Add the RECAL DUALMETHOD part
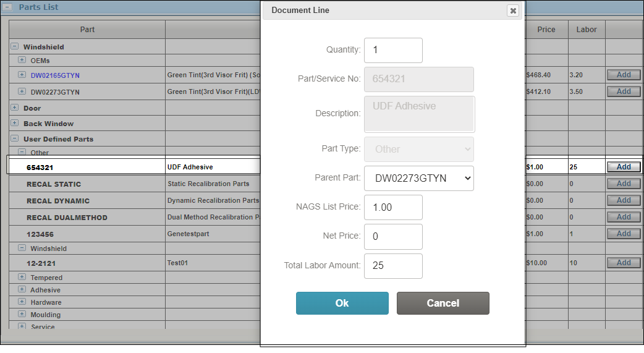This screenshot has width=644, height=353. (624, 216)
